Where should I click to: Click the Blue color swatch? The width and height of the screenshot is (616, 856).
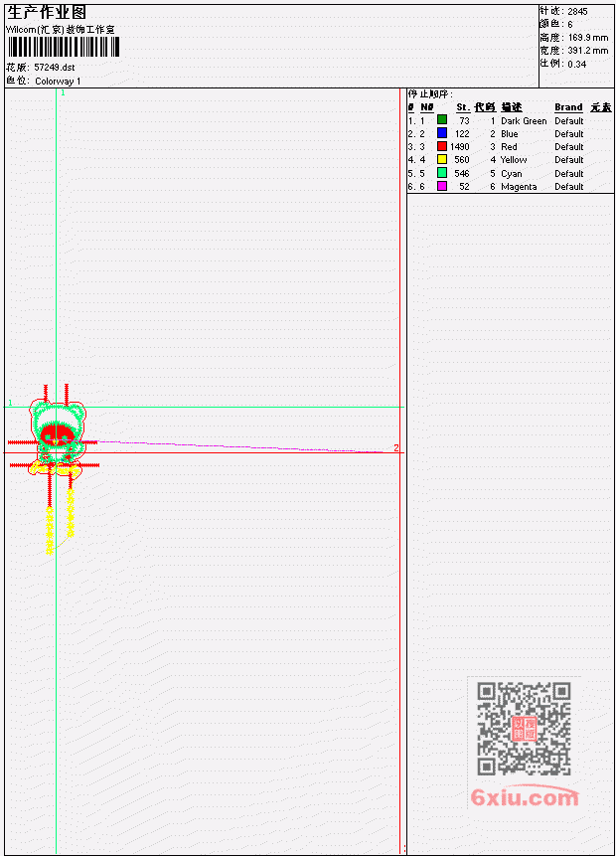tap(442, 133)
